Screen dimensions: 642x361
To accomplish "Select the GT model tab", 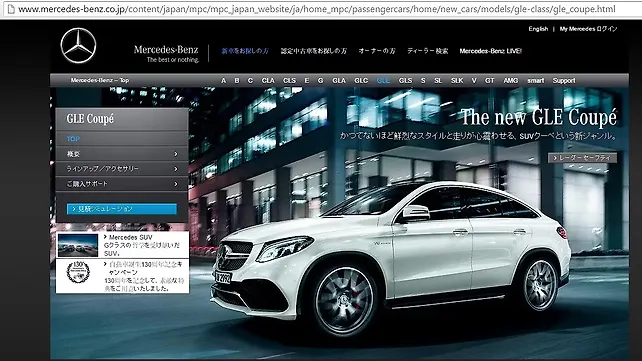I will pyautogui.click(x=490, y=81).
